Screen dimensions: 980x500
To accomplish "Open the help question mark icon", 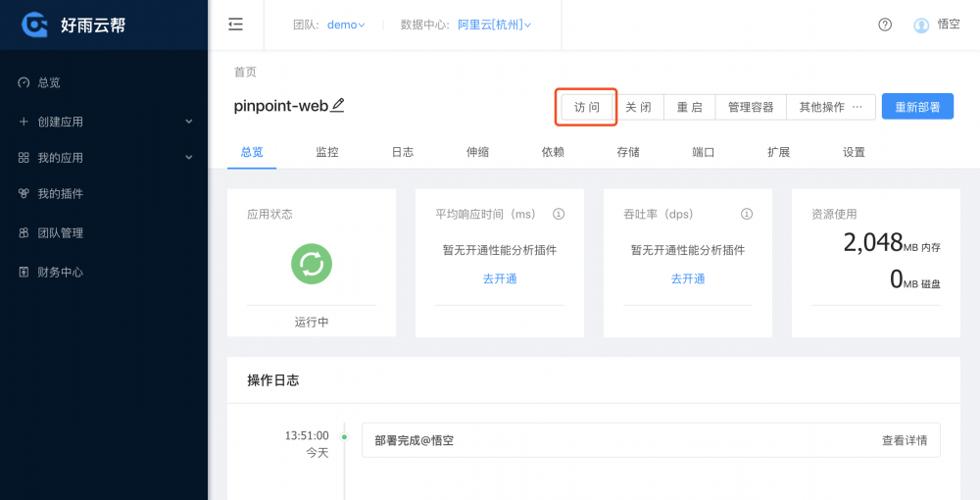I will coord(884,25).
